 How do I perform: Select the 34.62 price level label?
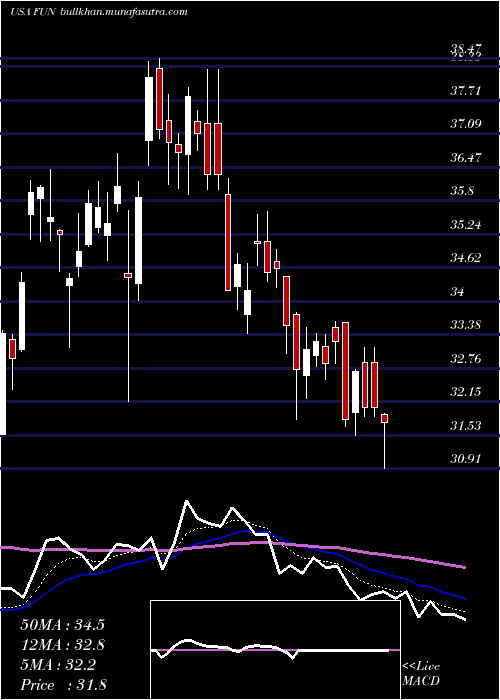[466, 258]
